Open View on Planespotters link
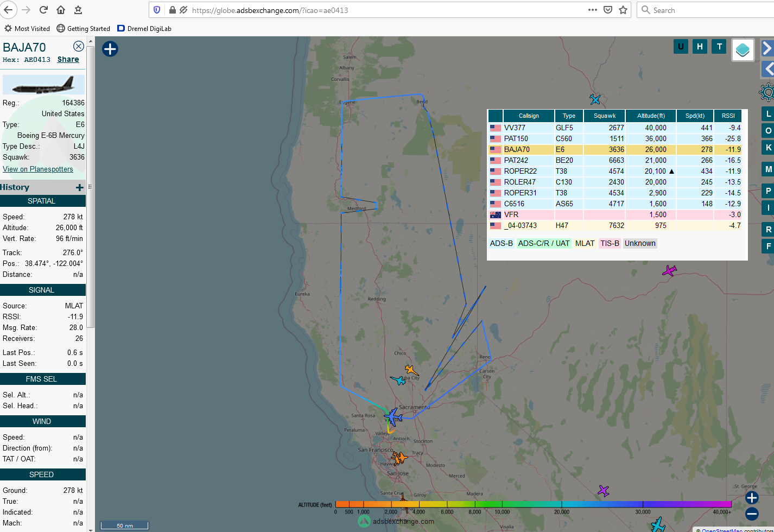This screenshot has height=532, width=774. click(x=37, y=169)
